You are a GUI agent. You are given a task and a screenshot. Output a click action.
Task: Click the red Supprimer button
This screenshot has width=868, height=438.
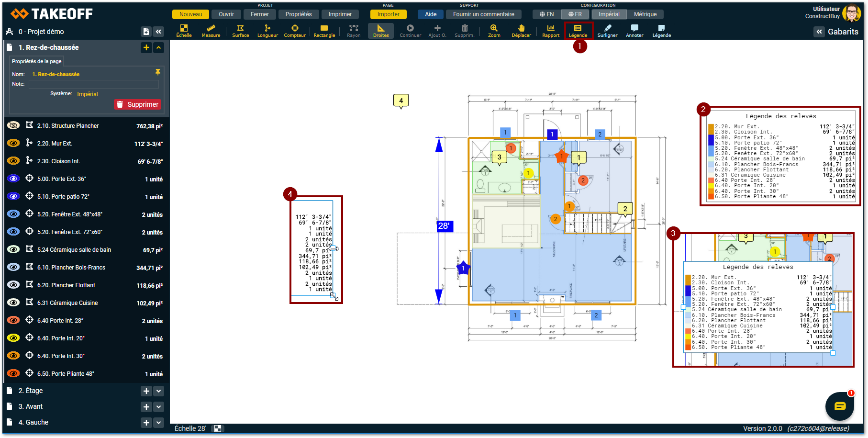[x=138, y=104]
